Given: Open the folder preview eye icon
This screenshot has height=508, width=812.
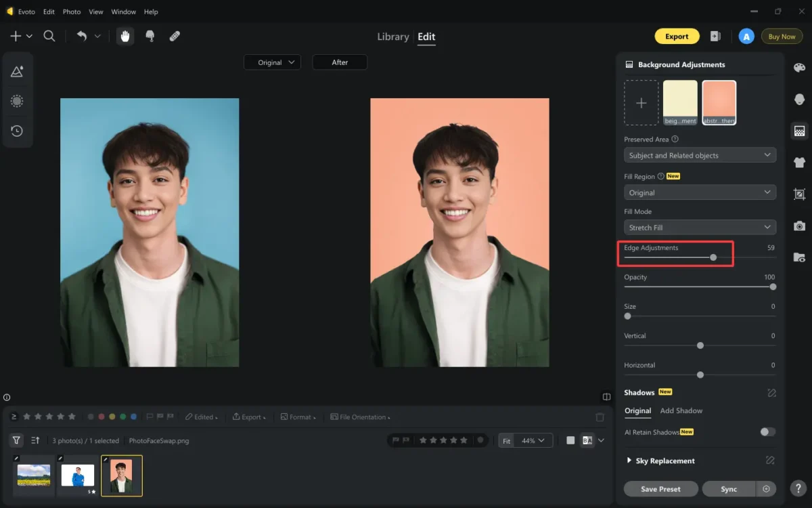Looking at the screenshot, I should click(799, 257).
